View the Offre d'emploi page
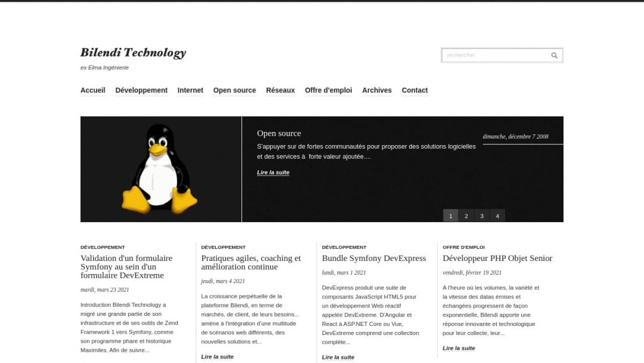This screenshot has height=363, width=644. click(x=328, y=90)
